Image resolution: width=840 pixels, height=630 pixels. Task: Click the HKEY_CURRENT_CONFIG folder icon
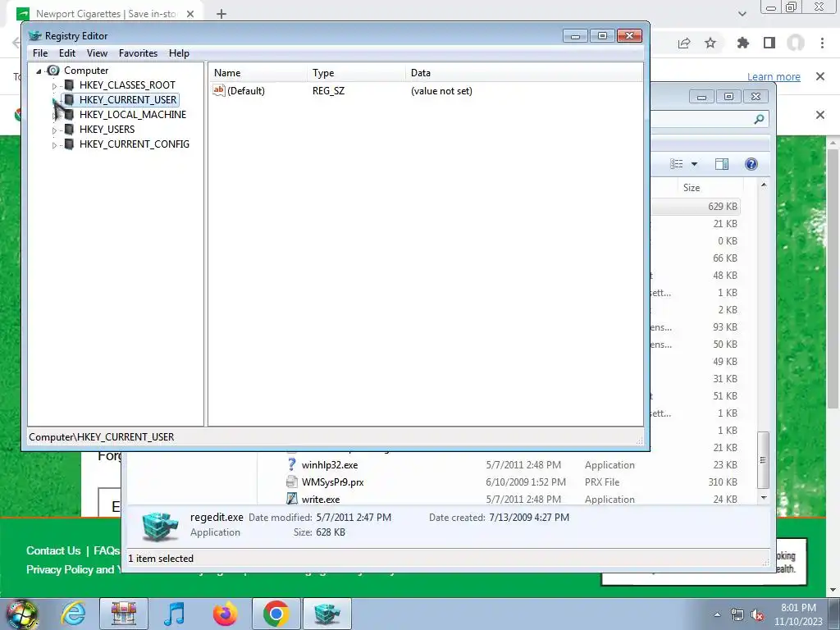(x=69, y=144)
